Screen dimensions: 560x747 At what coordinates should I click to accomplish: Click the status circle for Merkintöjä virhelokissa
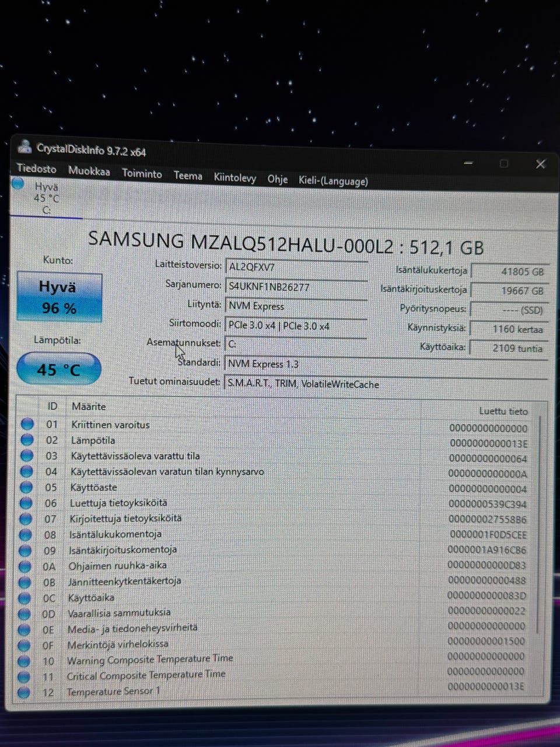(x=24, y=645)
